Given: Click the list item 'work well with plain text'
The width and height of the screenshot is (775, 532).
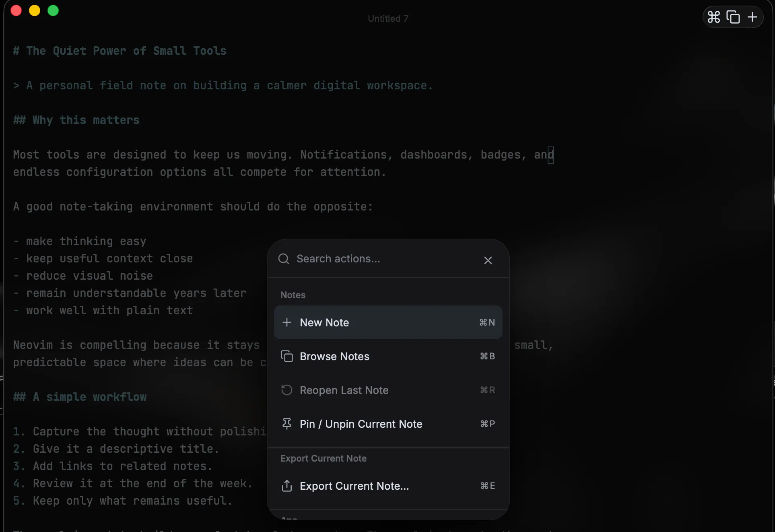Looking at the screenshot, I should tap(103, 310).
